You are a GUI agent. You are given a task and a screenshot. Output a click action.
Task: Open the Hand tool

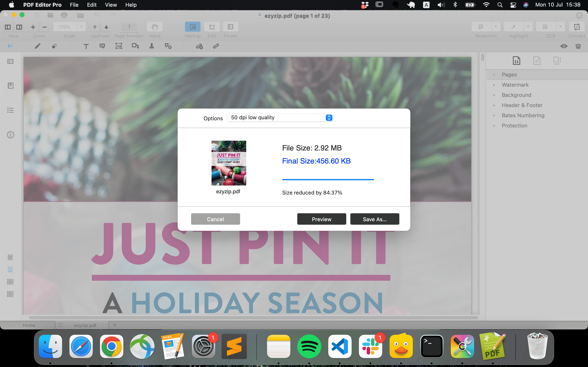click(x=155, y=27)
